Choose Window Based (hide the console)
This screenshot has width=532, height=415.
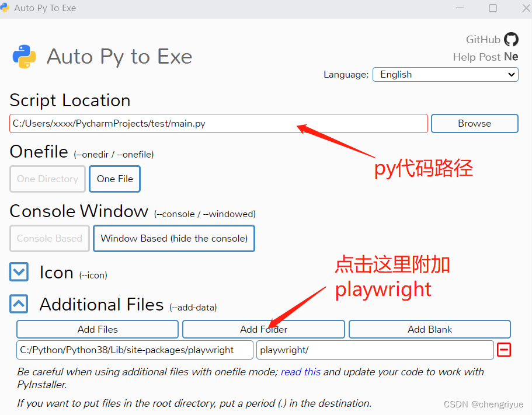tap(174, 238)
